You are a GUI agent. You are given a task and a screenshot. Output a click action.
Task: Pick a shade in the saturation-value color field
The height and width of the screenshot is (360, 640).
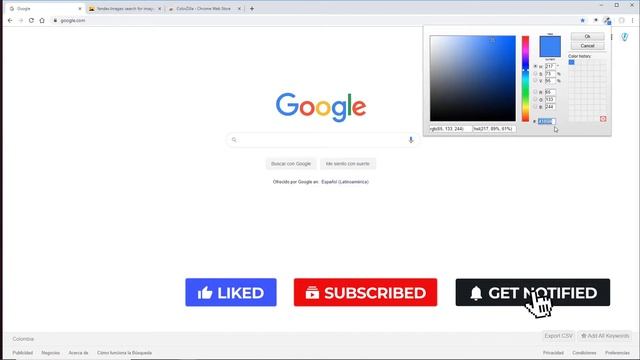point(473,78)
